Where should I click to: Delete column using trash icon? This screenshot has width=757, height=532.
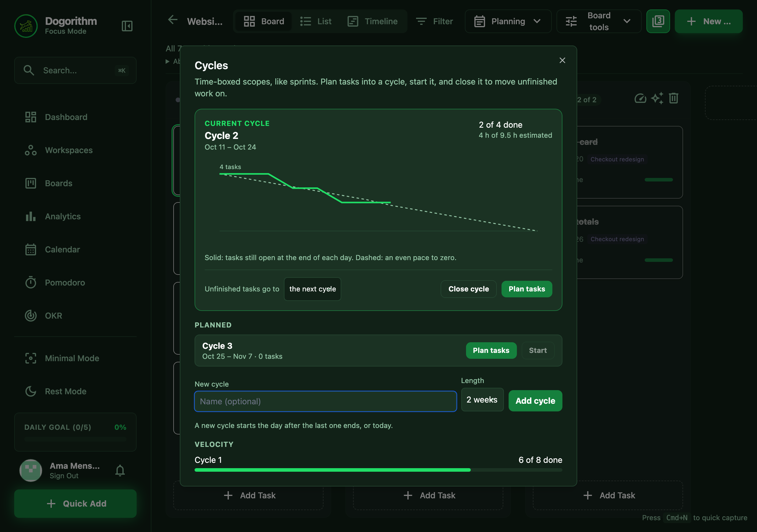(x=673, y=98)
